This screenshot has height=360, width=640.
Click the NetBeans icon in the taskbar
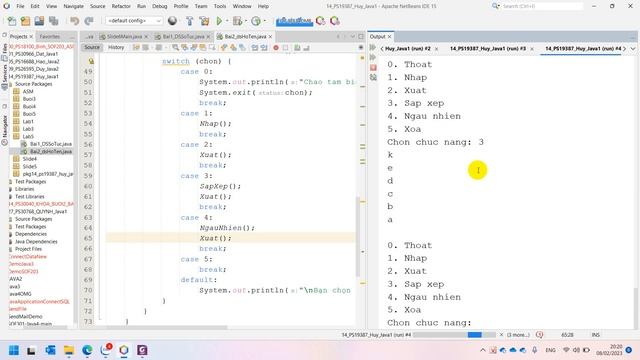124,350
